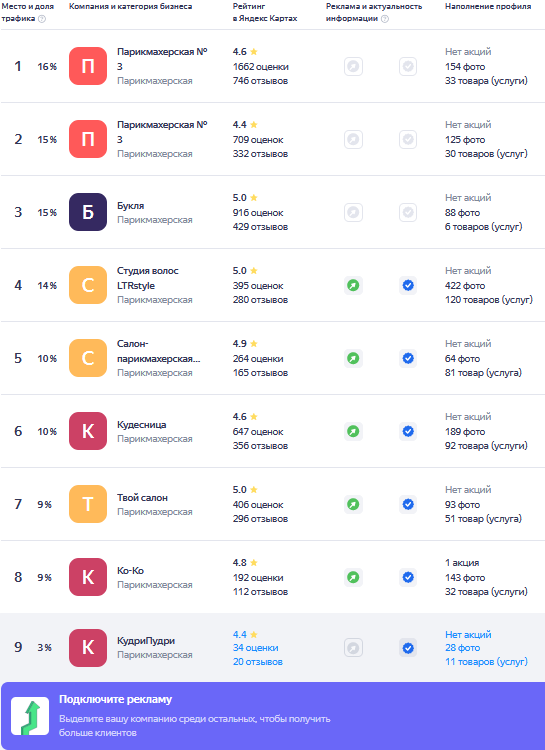
Task: Open the '20 отзывов' link
Action: [257, 662]
